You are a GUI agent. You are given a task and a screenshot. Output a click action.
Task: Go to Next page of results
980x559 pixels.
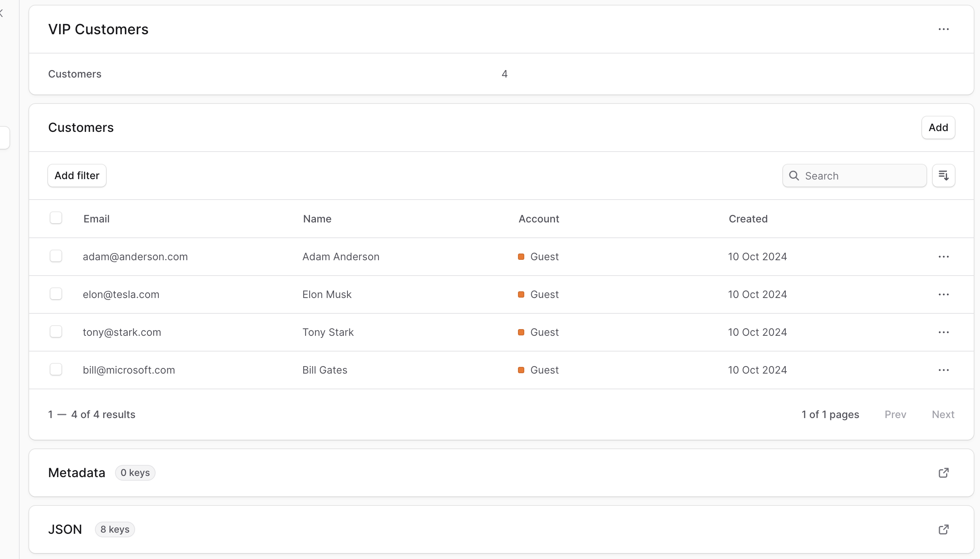coord(943,415)
